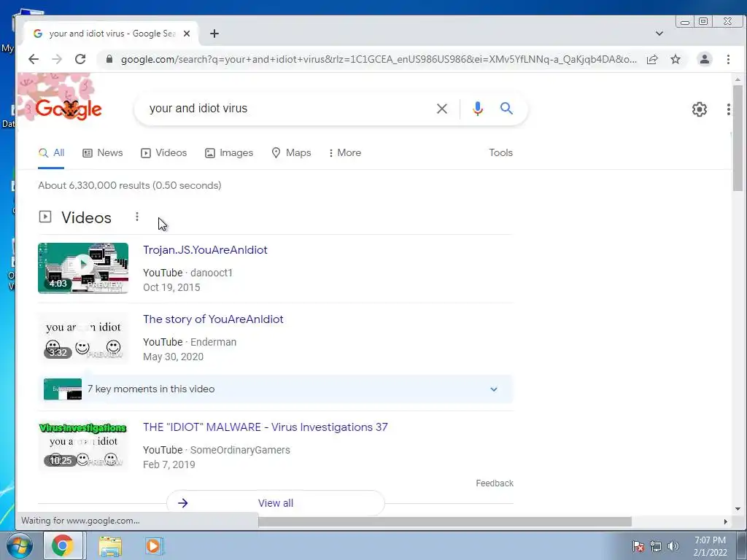747x560 pixels.
Task: Switch to the News tab
Action: click(x=102, y=153)
